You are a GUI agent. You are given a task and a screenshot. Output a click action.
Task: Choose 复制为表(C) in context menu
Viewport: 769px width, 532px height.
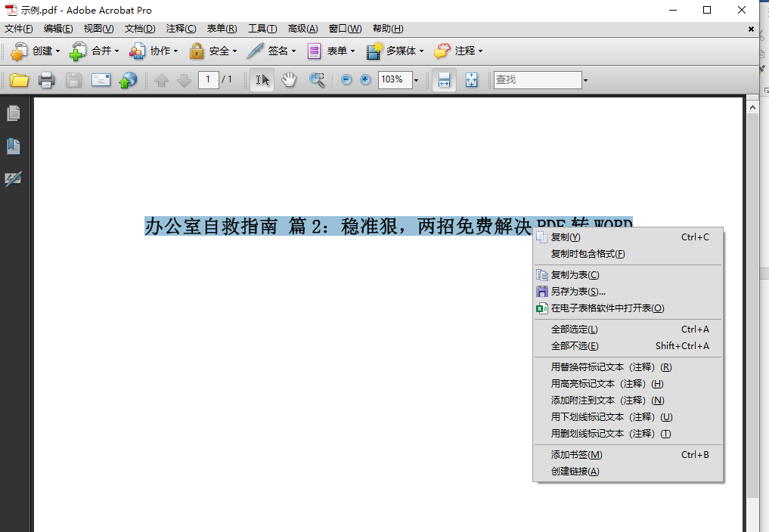628,275
